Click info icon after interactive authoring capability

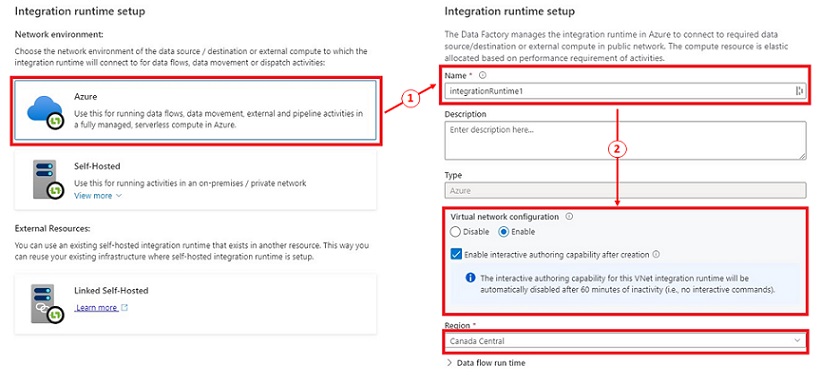(x=656, y=255)
